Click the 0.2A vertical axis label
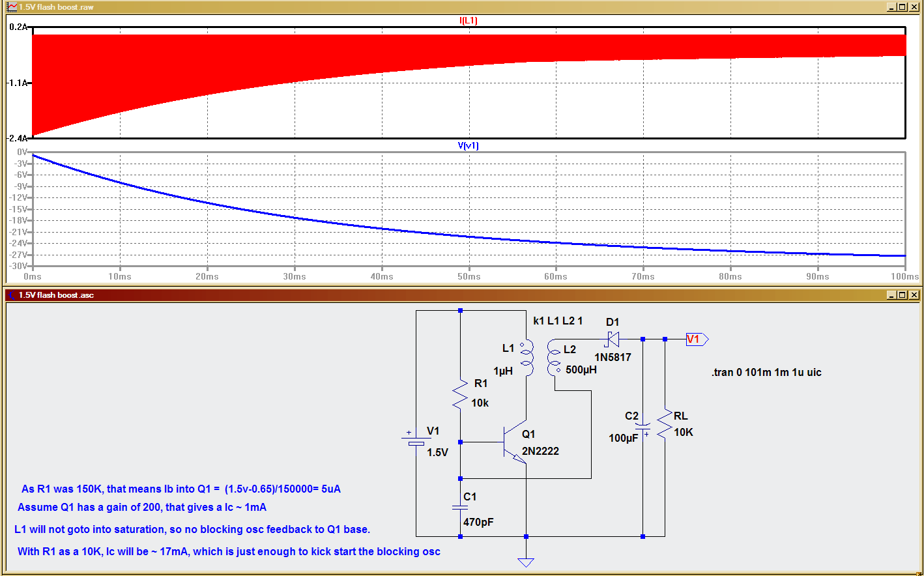Image resolution: width=924 pixels, height=576 pixels. click(x=18, y=27)
